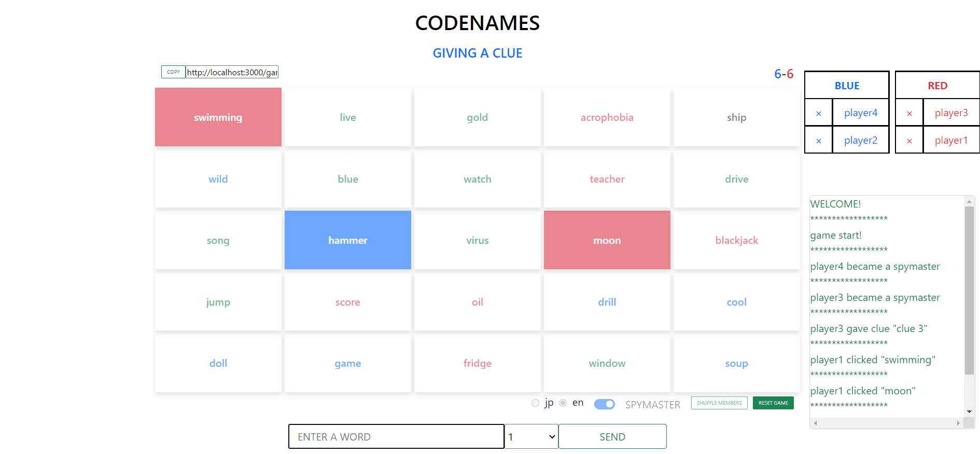The height and width of the screenshot is (454, 980).
Task: Click the 'song' word card
Action: point(218,240)
